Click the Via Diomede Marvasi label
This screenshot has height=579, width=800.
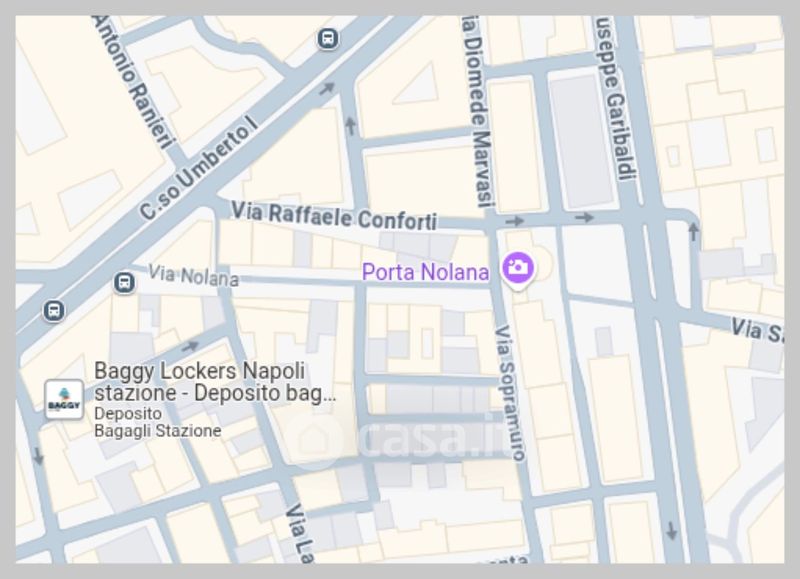tap(479, 111)
